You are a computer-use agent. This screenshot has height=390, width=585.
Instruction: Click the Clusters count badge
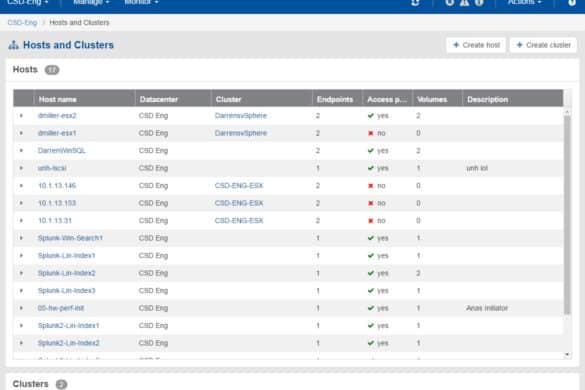click(x=61, y=384)
